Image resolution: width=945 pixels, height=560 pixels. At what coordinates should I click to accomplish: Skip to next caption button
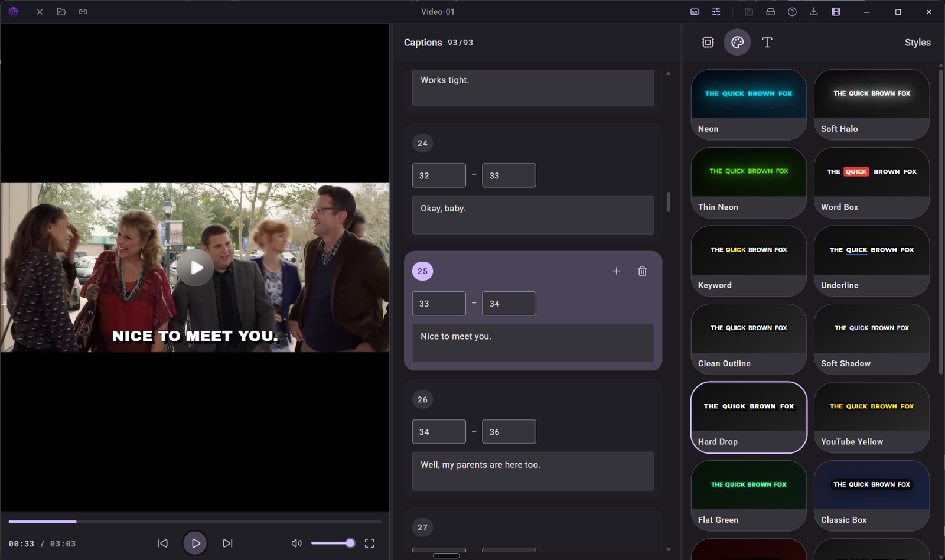[227, 543]
